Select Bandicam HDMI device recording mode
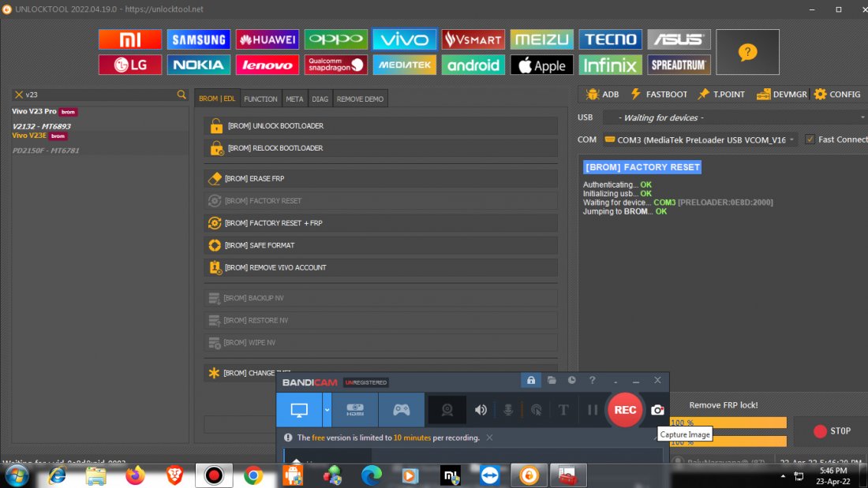This screenshot has width=868, height=488. [x=355, y=410]
